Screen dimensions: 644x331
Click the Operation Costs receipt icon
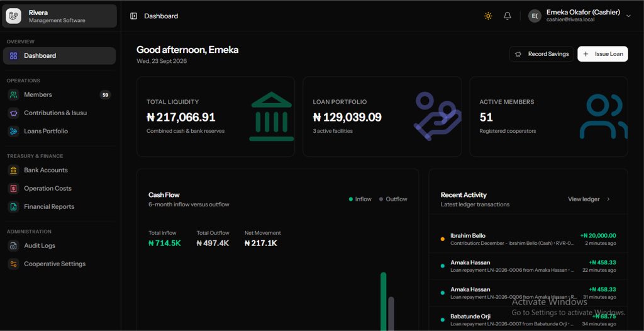tap(14, 188)
